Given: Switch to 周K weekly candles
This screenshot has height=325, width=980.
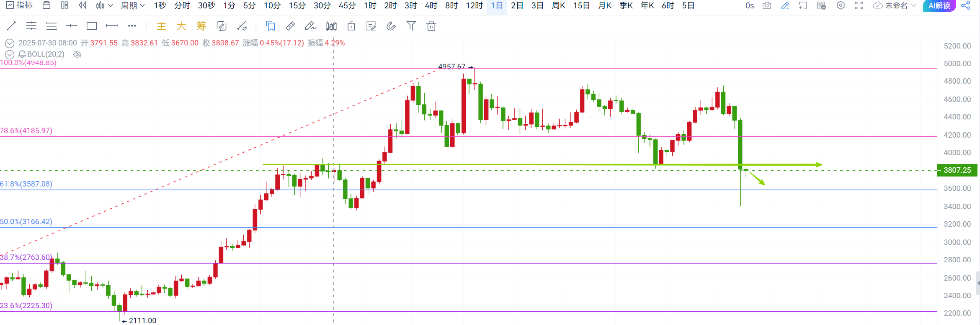Looking at the screenshot, I should [559, 5].
